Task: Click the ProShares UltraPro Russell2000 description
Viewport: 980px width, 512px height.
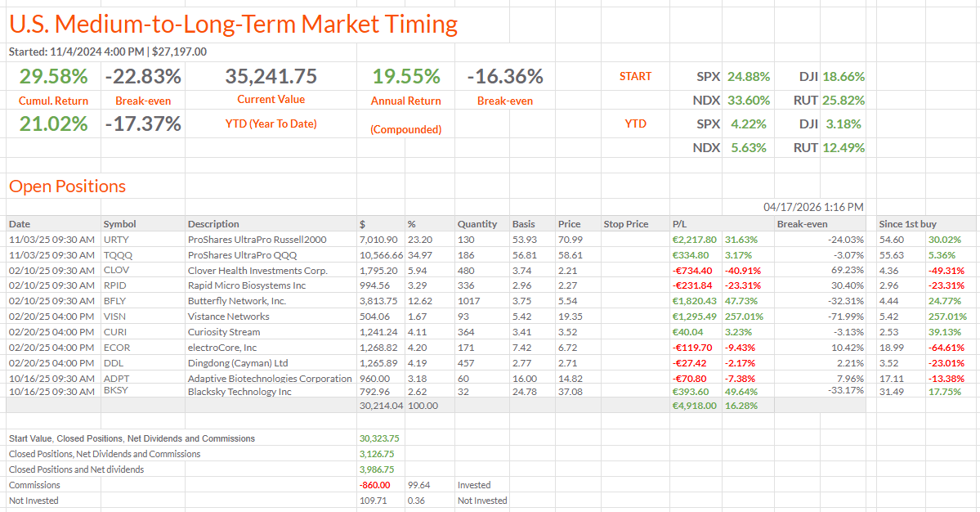Action: (x=257, y=240)
